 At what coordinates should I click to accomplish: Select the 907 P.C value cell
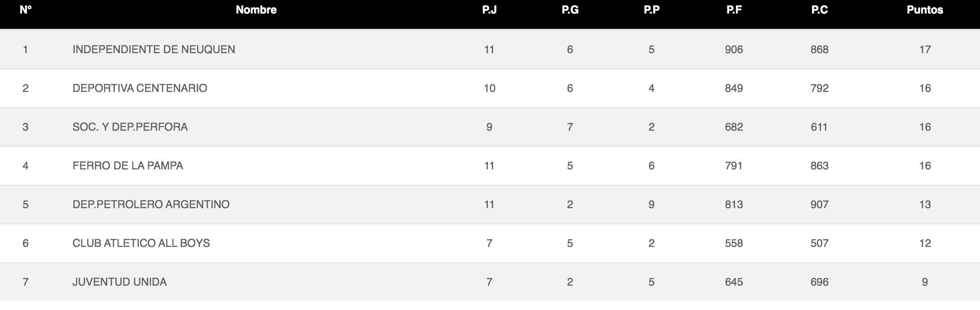click(819, 204)
